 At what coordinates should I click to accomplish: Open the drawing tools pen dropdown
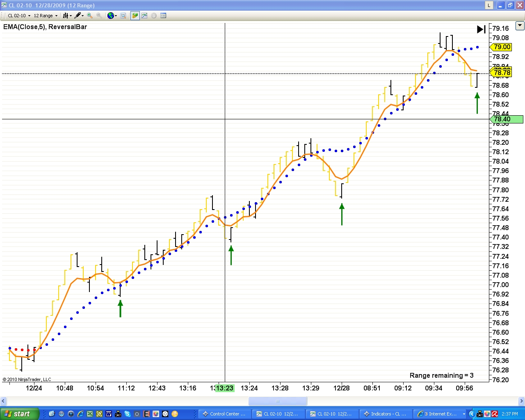[79, 16]
